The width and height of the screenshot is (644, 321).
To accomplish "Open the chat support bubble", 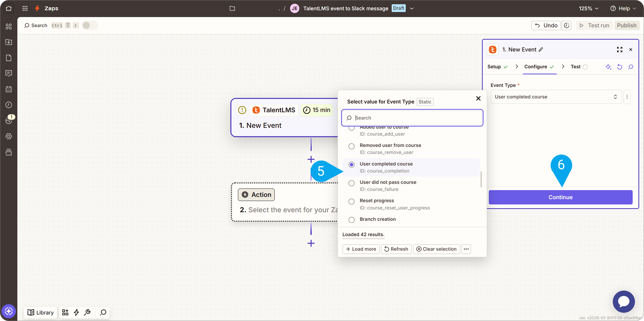I will point(623,301).
